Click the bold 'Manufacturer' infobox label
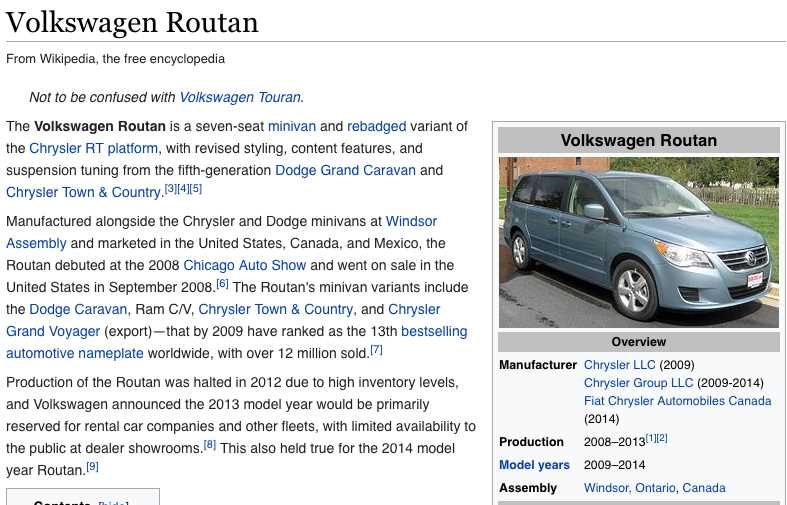This screenshot has height=505, width=787. tap(538, 365)
